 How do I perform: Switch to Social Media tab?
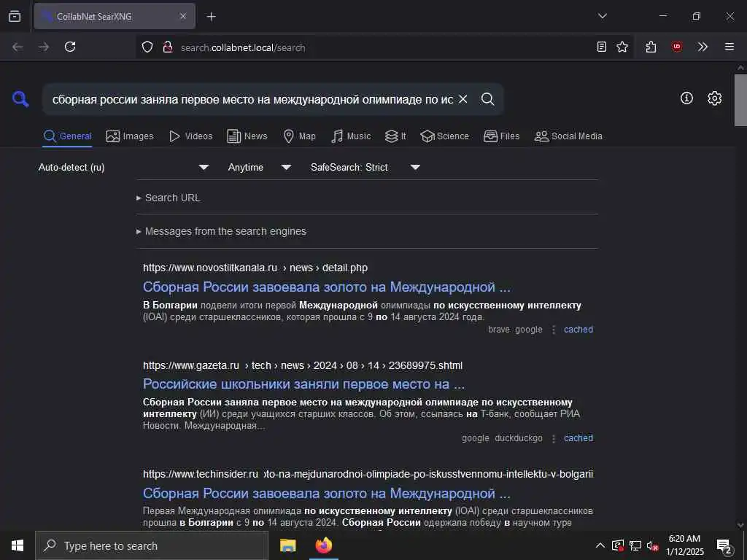[568, 136]
